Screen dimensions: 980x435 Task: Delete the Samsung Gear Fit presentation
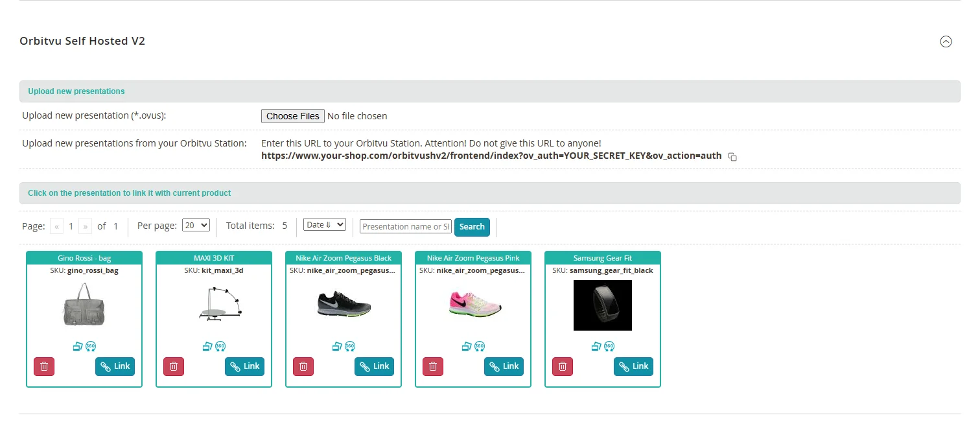pos(563,366)
